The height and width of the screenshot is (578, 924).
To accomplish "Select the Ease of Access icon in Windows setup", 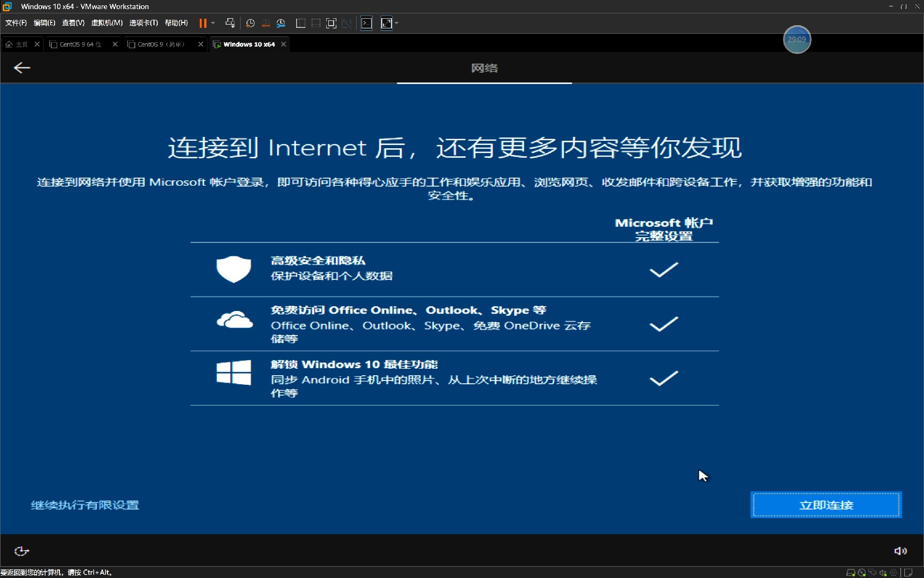I will click(21, 551).
